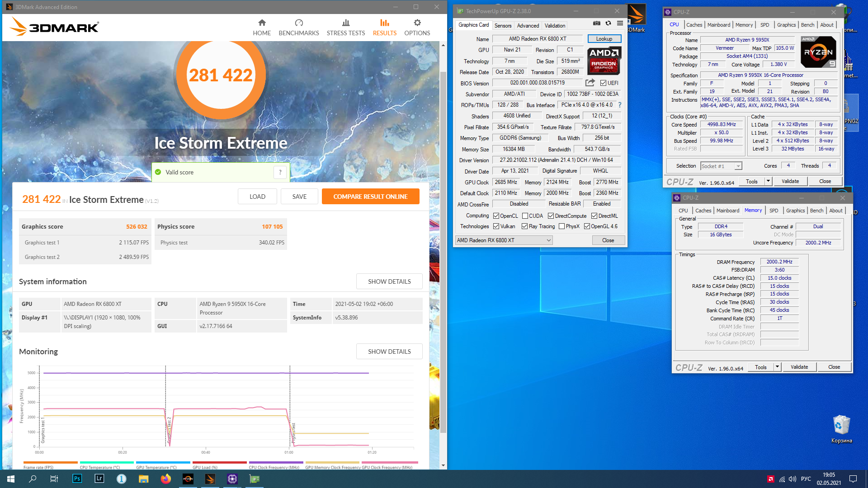Click the Frame rate (FPS) legend item
Image resolution: width=868 pixels, height=488 pixels.
tap(50, 465)
